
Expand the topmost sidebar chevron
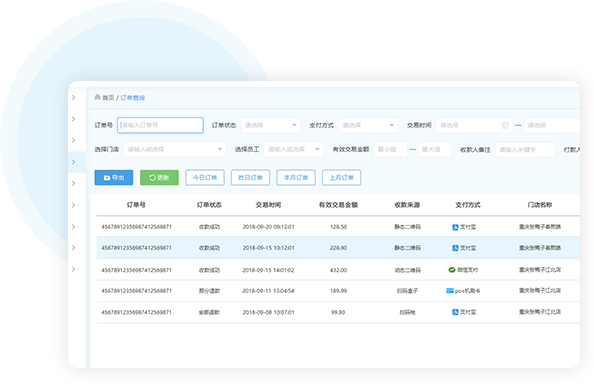(73, 98)
